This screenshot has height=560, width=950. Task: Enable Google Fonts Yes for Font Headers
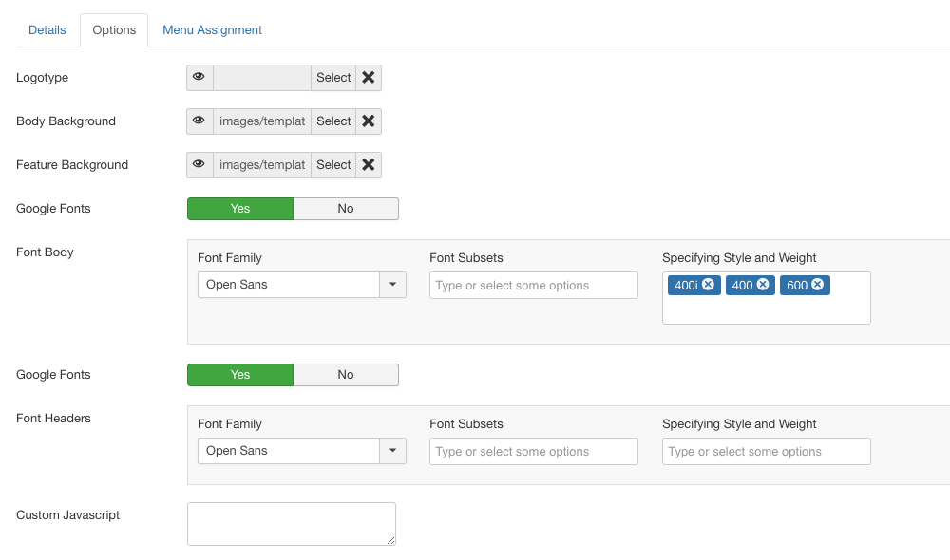click(x=240, y=375)
